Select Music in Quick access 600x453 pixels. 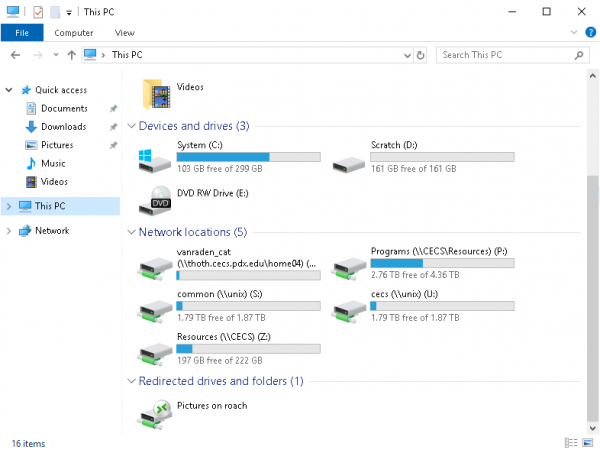coord(53,163)
